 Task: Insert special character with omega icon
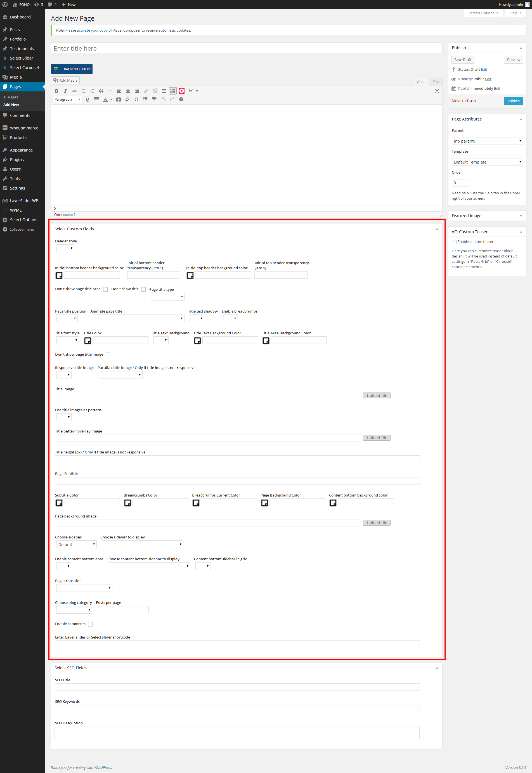(x=136, y=99)
